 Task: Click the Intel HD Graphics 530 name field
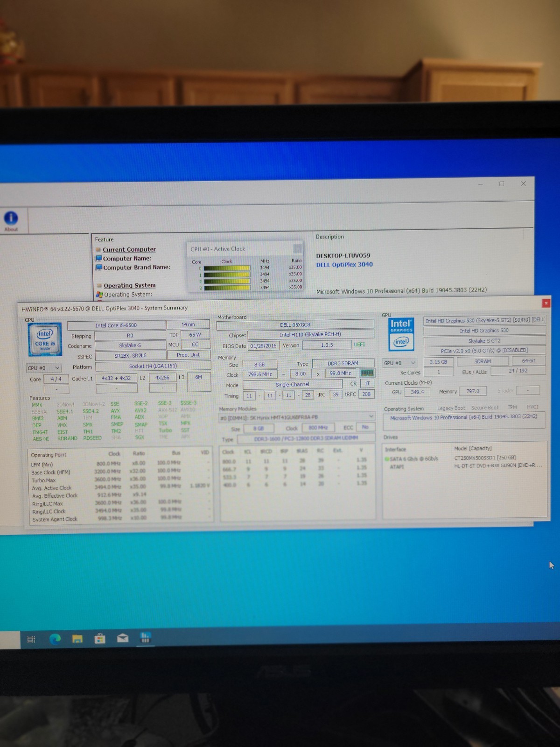click(x=484, y=331)
